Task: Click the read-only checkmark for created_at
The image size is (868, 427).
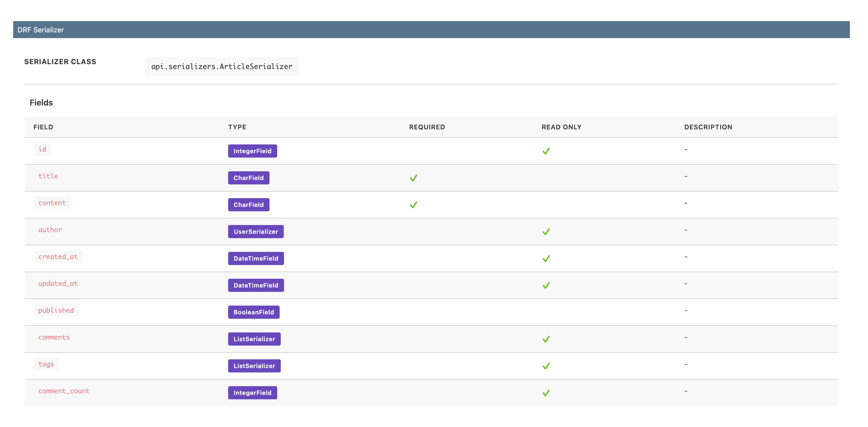Action: pos(546,259)
